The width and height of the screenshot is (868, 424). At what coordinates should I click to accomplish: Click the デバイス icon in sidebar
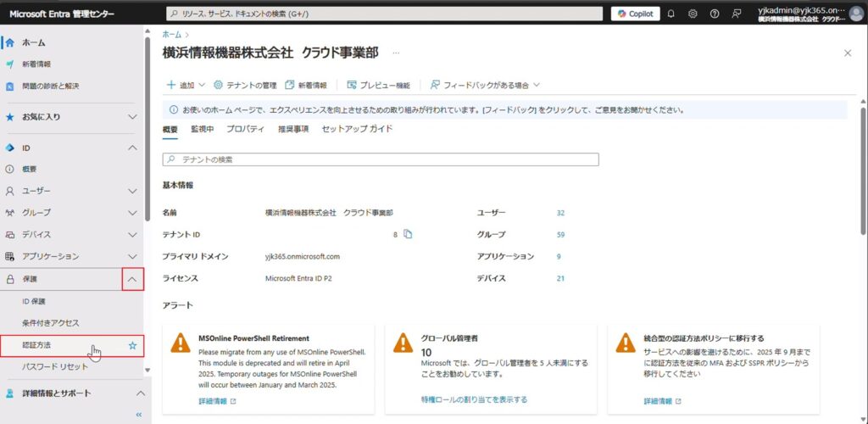[9, 235]
